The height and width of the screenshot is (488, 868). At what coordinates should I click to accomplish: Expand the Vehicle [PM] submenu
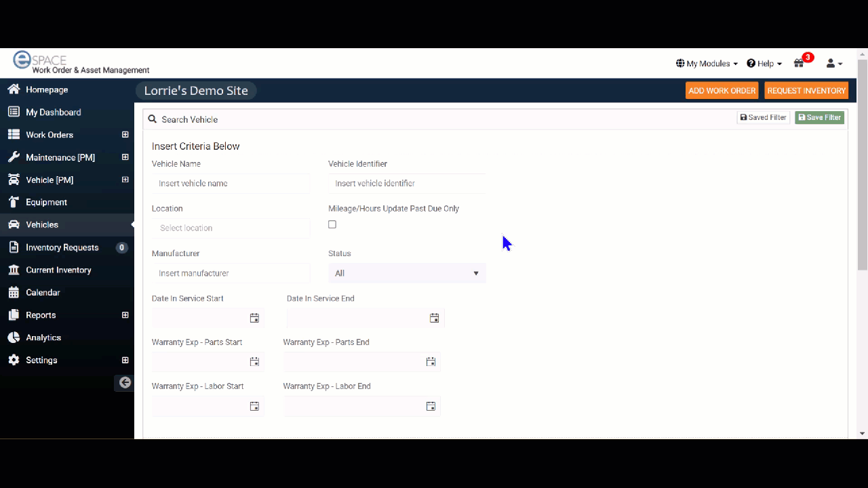click(x=125, y=180)
